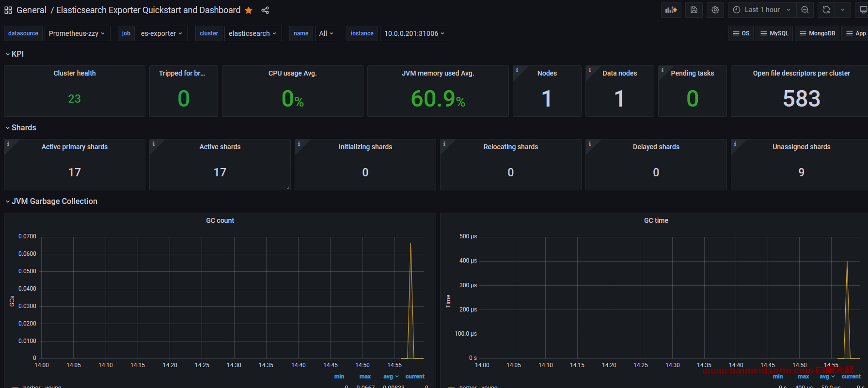The height and width of the screenshot is (388, 868).
Task: Show info for Active shards panel
Action: 153,144
